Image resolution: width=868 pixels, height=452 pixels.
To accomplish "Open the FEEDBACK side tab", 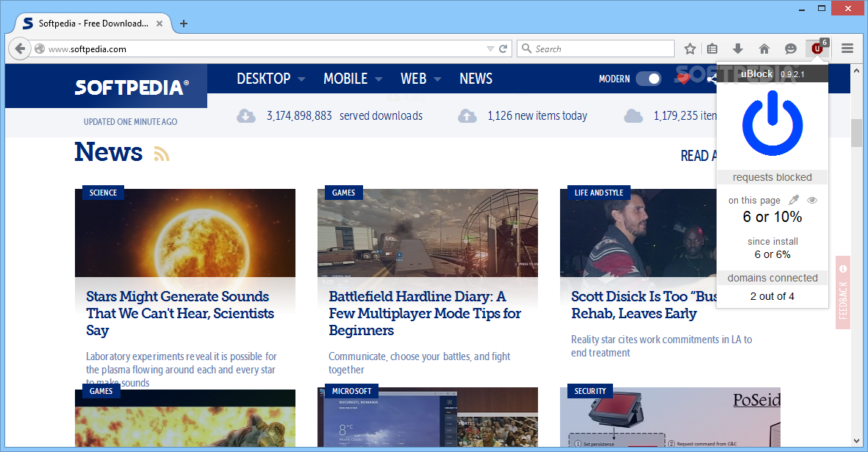I will [842, 293].
